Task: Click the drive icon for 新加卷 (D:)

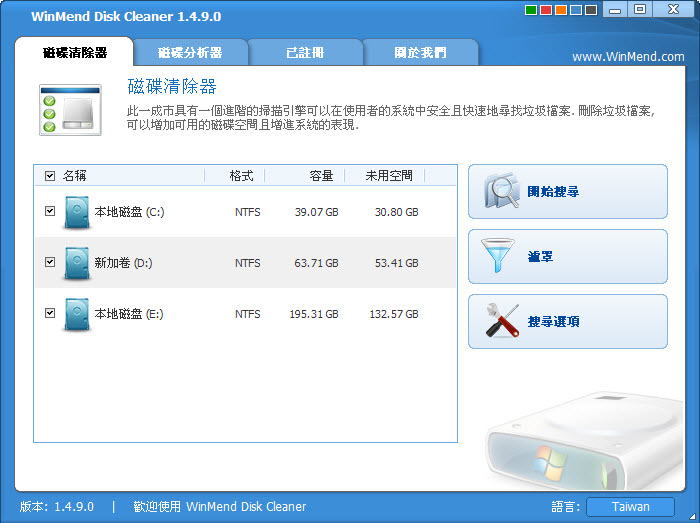Action: tap(76, 263)
